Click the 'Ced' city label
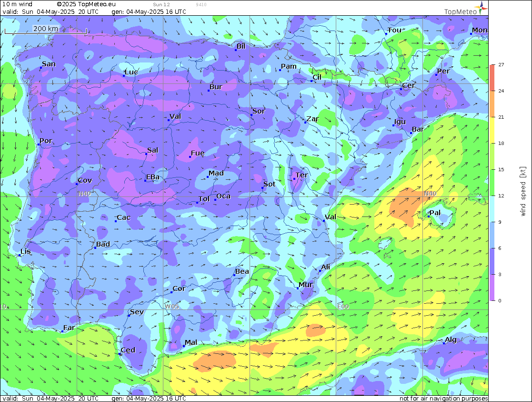This screenshot has width=532, height=402. tap(128, 350)
